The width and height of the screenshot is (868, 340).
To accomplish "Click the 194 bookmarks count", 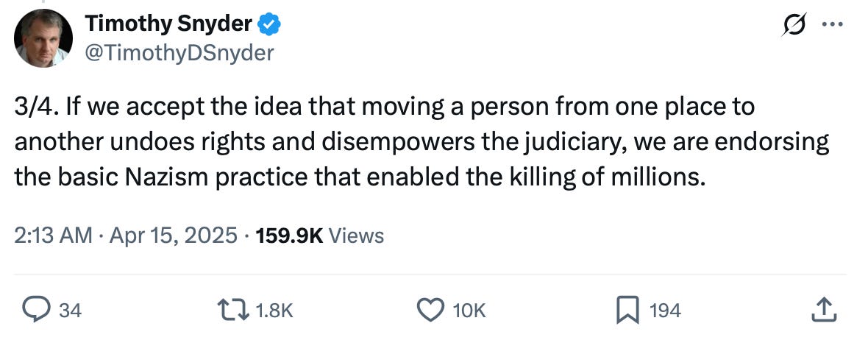I will tap(664, 311).
